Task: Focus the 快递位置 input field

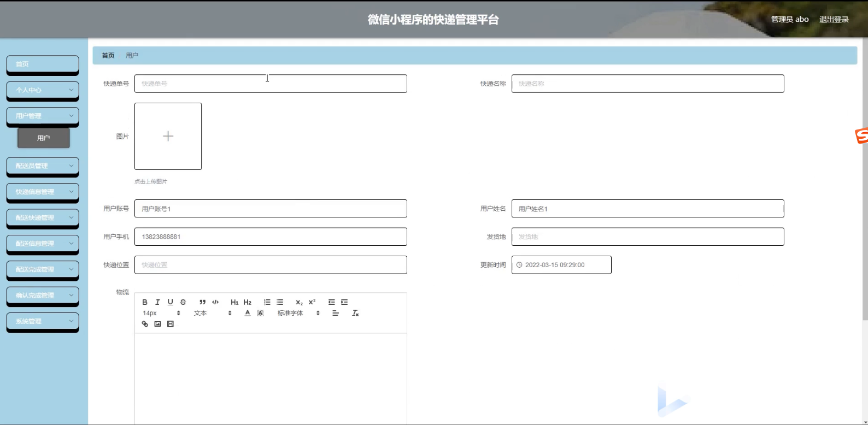Action: (271, 265)
